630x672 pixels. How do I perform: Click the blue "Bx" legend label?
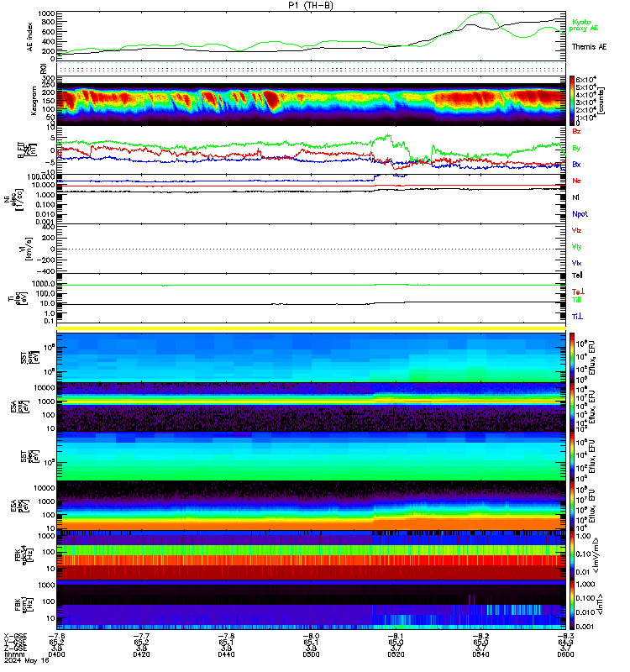[576, 165]
